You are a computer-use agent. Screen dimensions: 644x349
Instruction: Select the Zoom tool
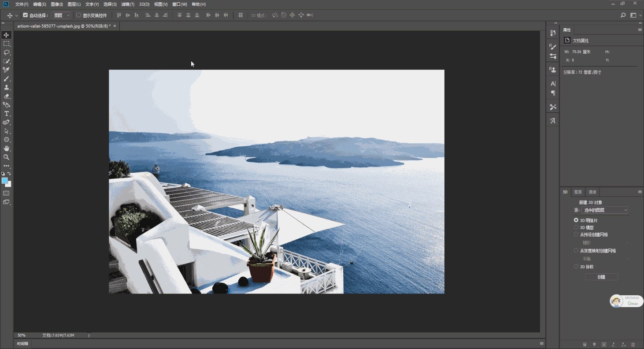6,157
